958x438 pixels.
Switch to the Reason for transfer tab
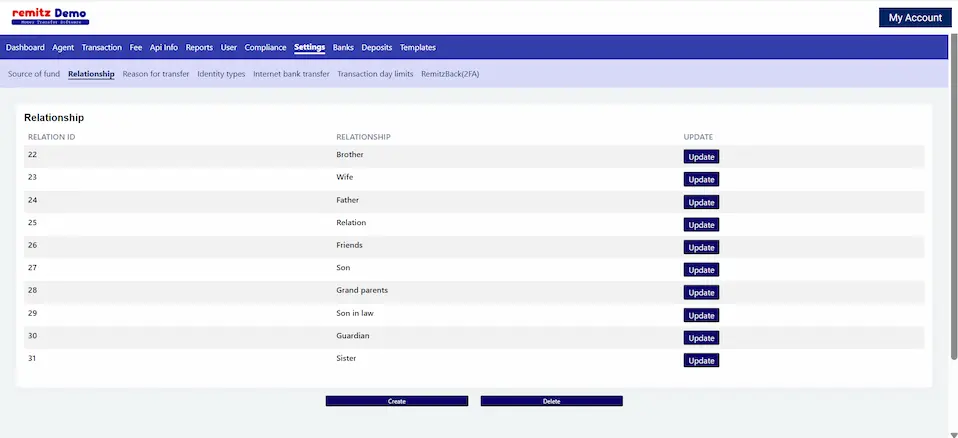[156, 74]
